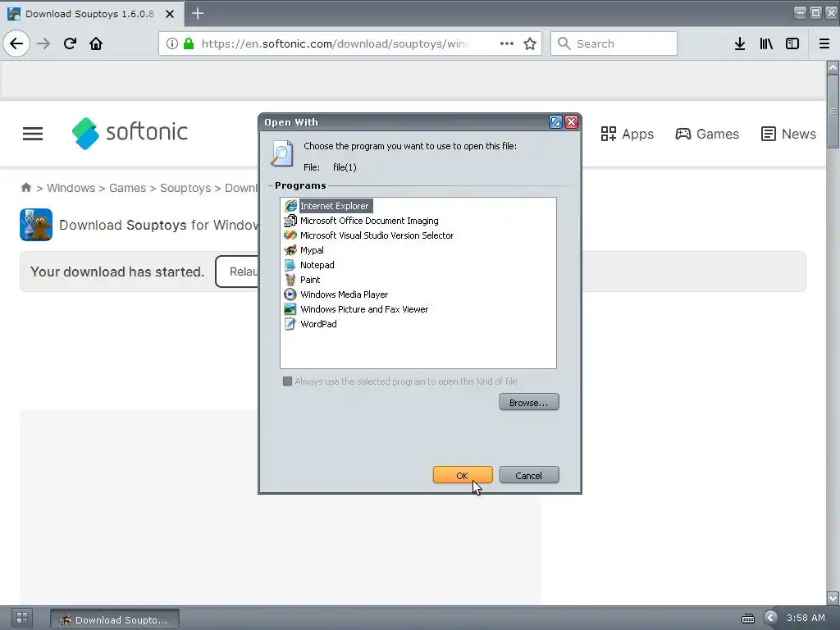Reload the page with the refresh icon
Viewport: 840px width, 630px height.
[x=70, y=43]
